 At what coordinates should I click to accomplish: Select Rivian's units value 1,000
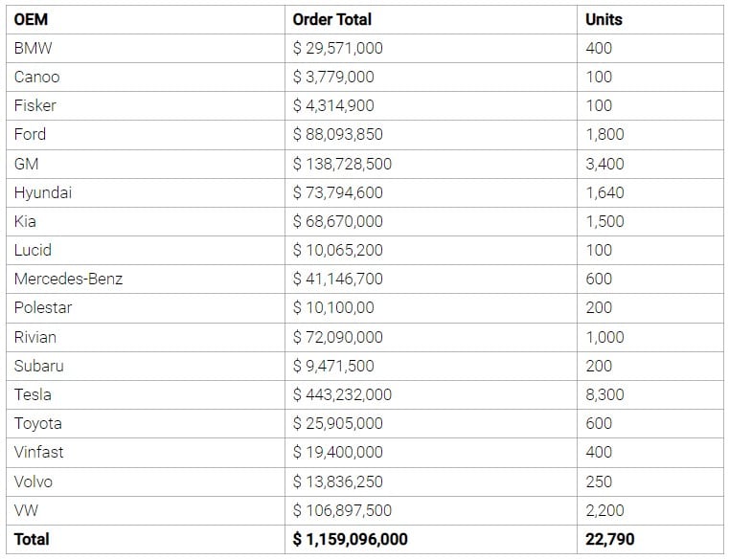point(604,337)
